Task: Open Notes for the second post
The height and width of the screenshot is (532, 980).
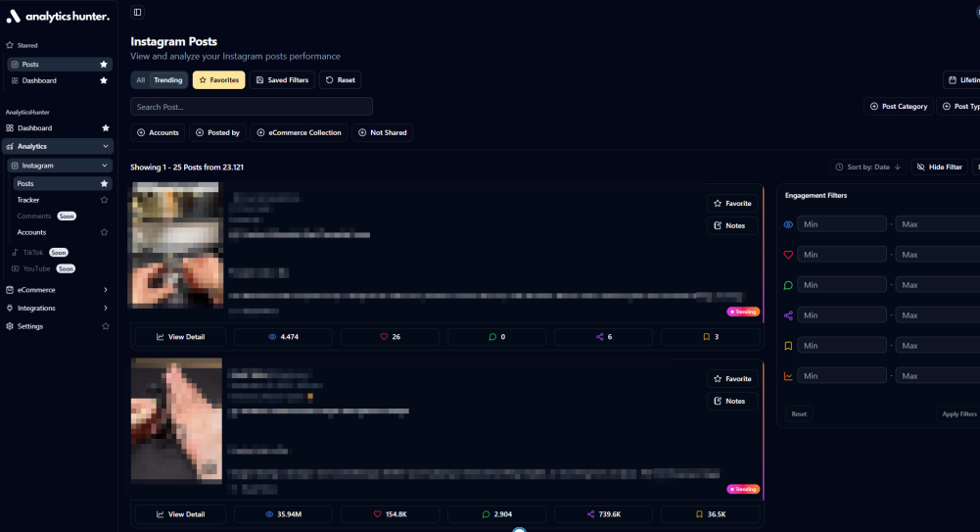Action: pyautogui.click(x=732, y=402)
